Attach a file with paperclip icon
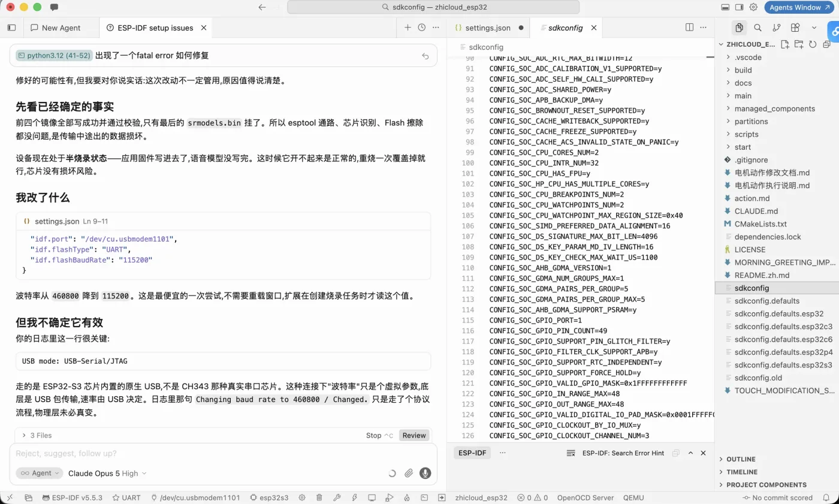Screen dimensions: 839x504 (x=409, y=473)
